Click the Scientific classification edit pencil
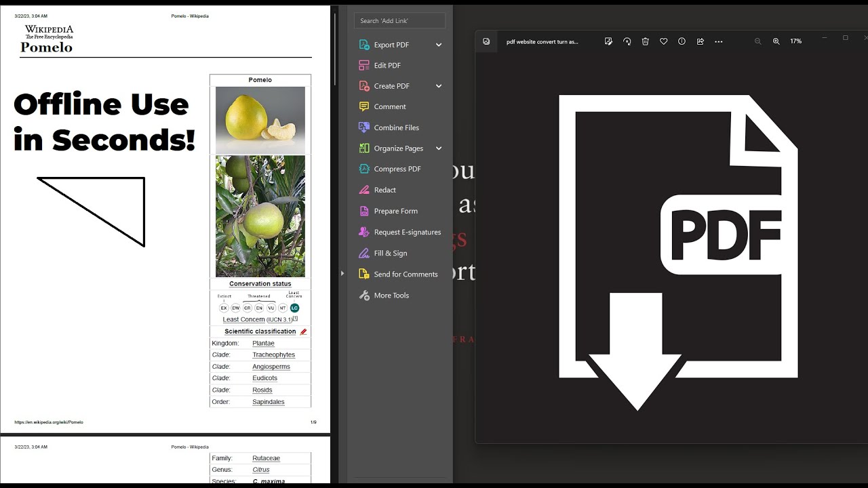The width and height of the screenshot is (868, 488). pyautogui.click(x=303, y=331)
